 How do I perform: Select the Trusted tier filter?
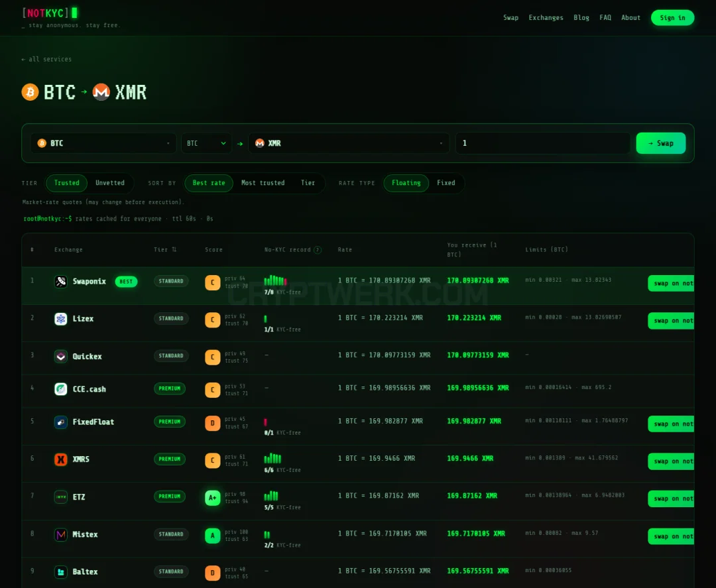67,182
